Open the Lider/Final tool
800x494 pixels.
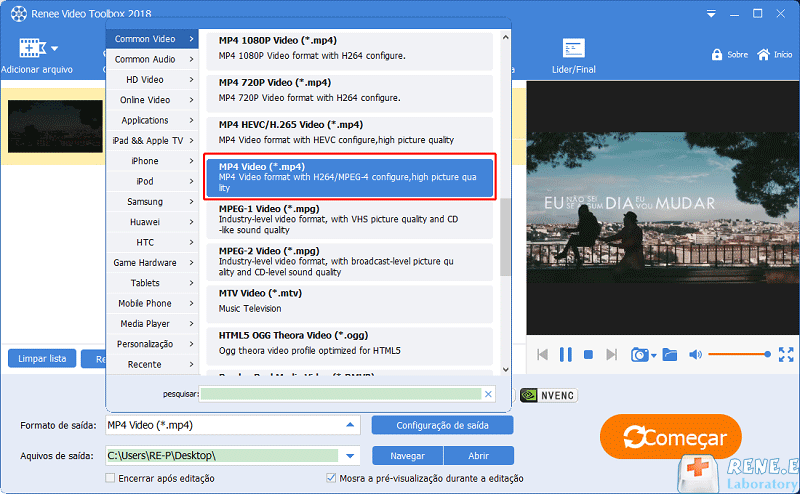573,56
